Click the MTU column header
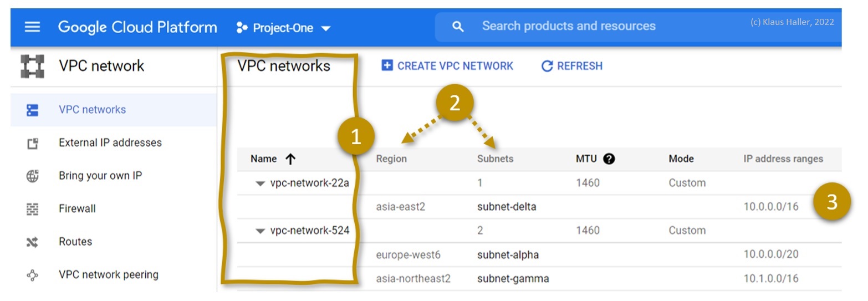 (x=586, y=159)
